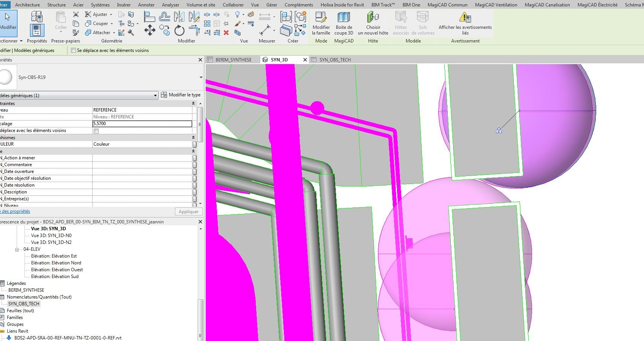Click the offset field showing 5.5700
This screenshot has width=644, height=341.
point(142,124)
